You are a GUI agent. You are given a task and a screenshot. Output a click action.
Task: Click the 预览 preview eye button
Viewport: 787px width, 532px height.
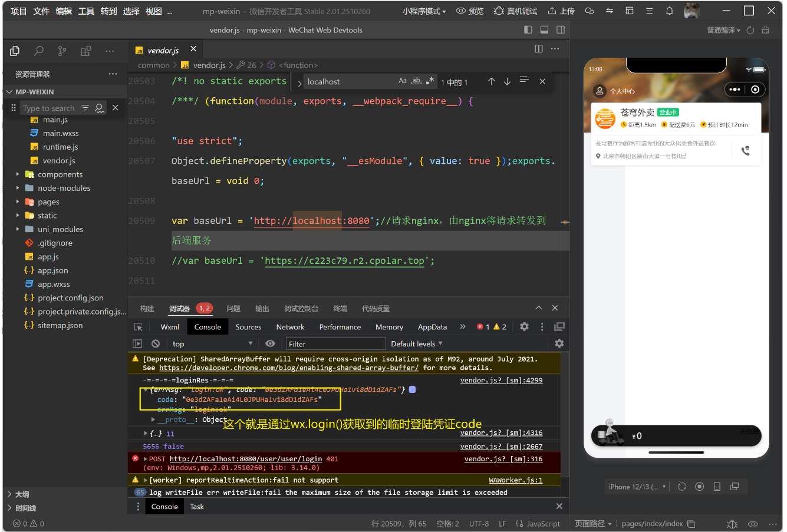click(x=470, y=11)
